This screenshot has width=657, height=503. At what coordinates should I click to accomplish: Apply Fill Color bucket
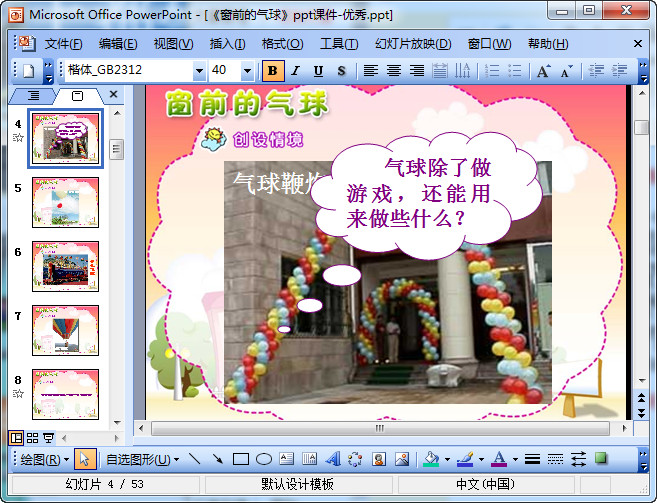point(432,459)
